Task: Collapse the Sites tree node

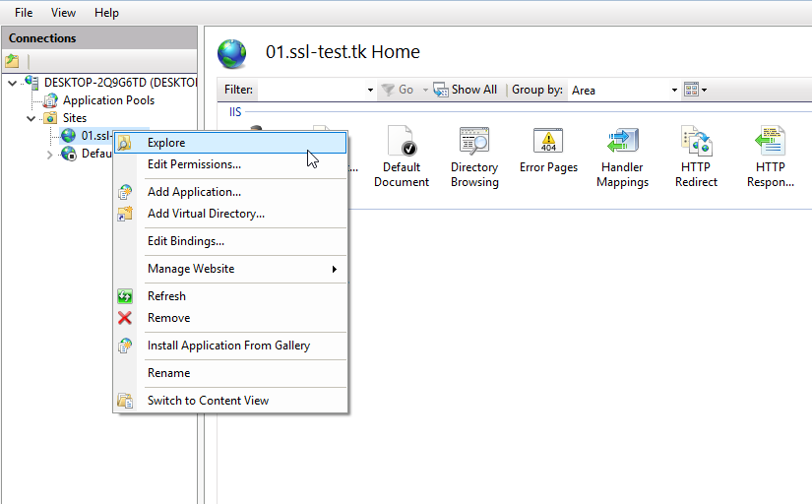Action: [x=32, y=118]
